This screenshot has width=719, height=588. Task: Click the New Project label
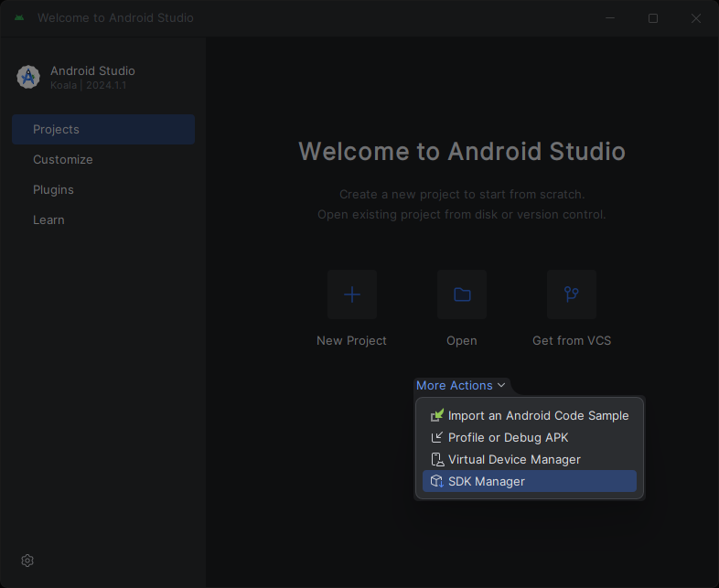[351, 340]
